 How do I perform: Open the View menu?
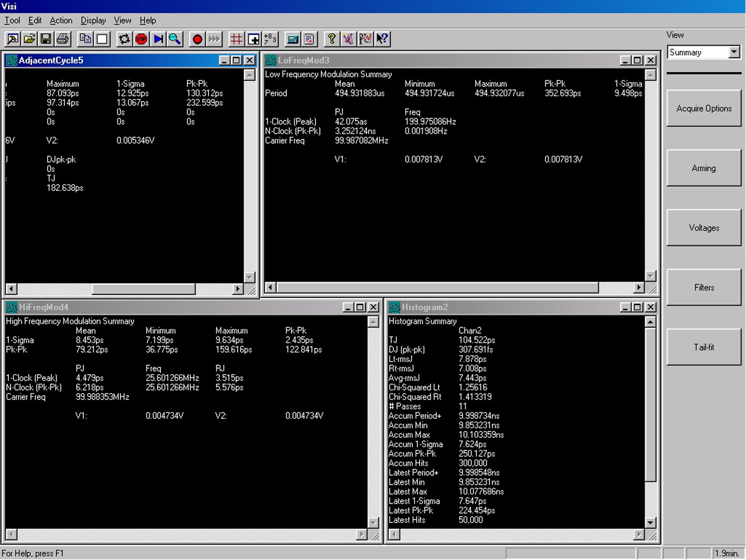tap(122, 20)
